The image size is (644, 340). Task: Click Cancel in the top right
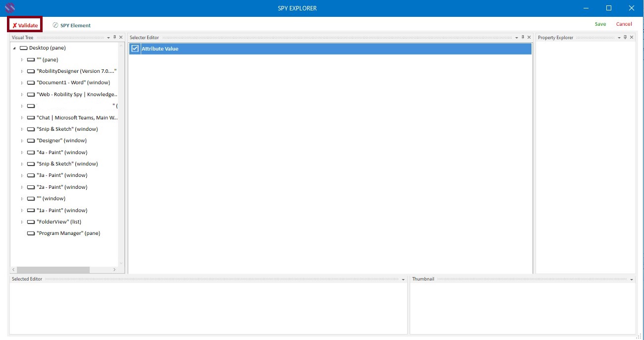pyautogui.click(x=624, y=24)
